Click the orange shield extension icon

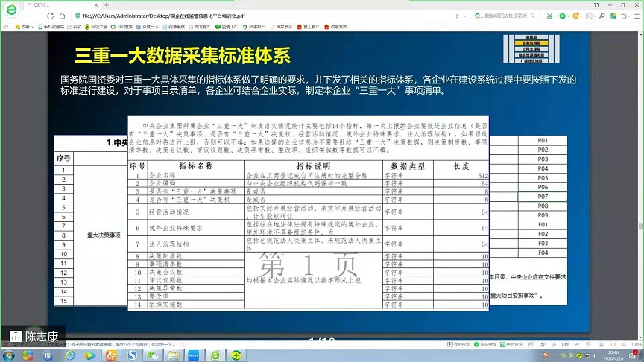click(x=576, y=16)
